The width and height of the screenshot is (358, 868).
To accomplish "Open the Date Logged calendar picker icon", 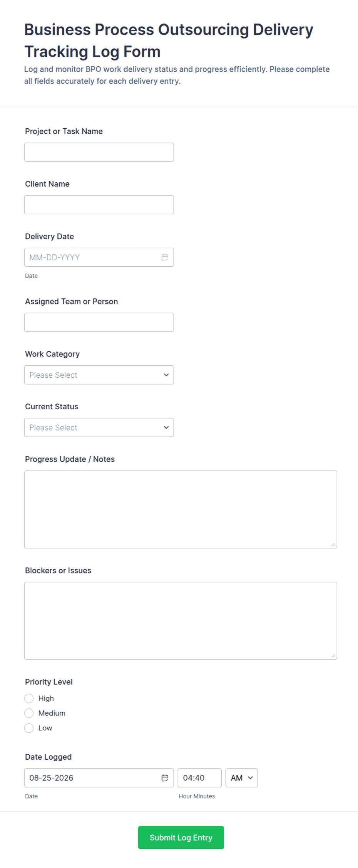I will coord(165,778).
